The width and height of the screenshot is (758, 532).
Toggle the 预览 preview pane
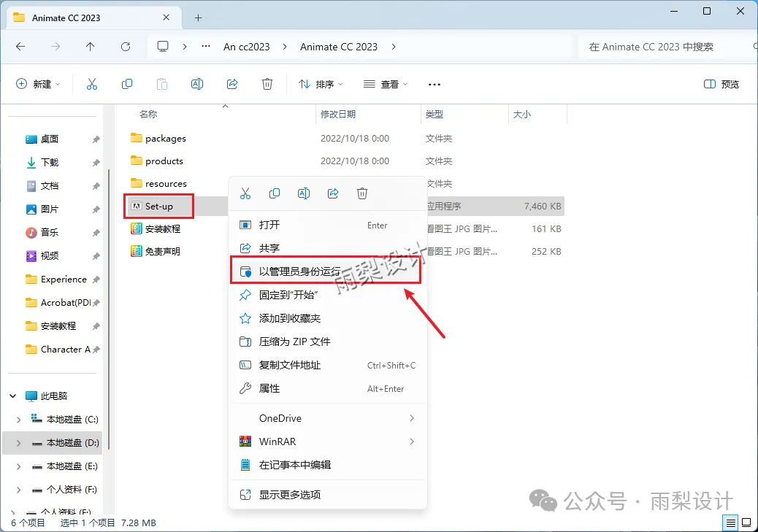[x=721, y=84]
